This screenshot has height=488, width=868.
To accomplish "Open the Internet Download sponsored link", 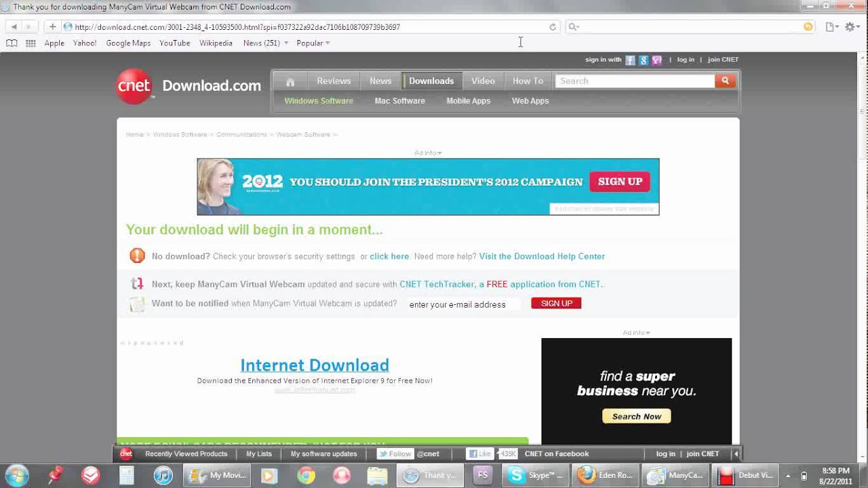I will point(315,365).
